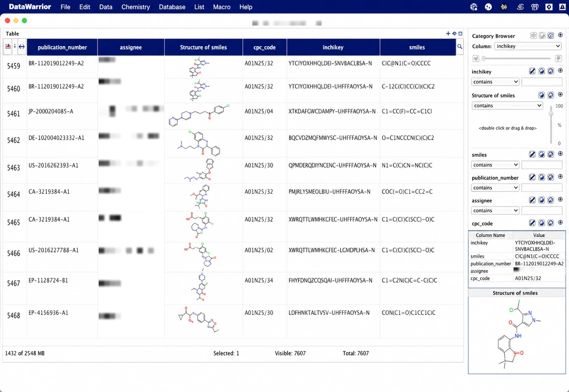Open the plus menu on Category Browser
The width and height of the screenshot is (569, 392).
point(560,35)
